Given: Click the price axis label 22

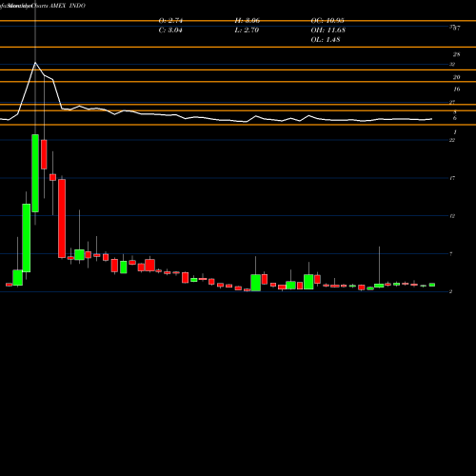Looking at the screenshot, I should click(x=452, y=140).
